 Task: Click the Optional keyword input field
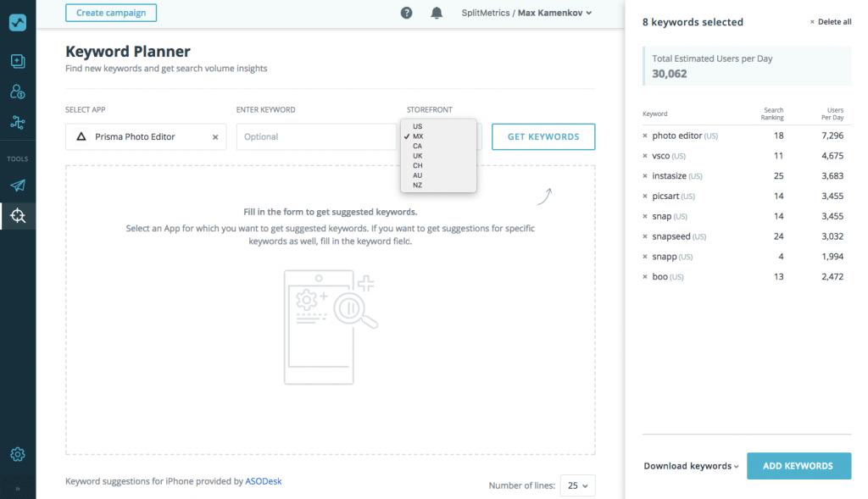[316, 136]
